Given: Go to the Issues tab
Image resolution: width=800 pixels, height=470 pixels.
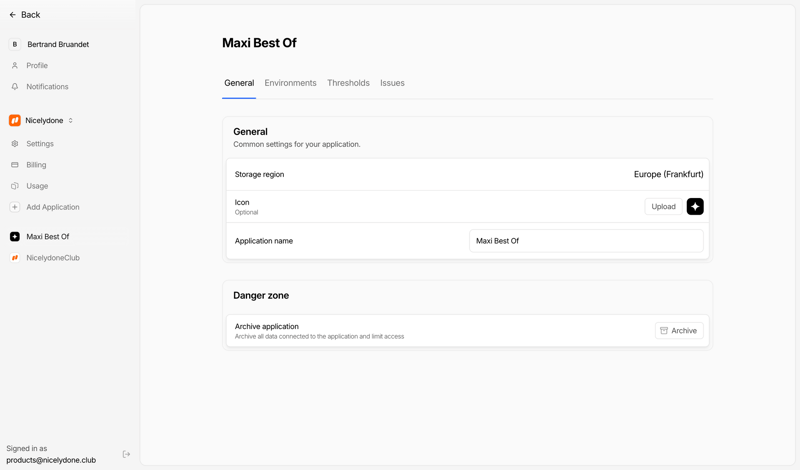Looking at the screenshot, I should coord(392,83).
